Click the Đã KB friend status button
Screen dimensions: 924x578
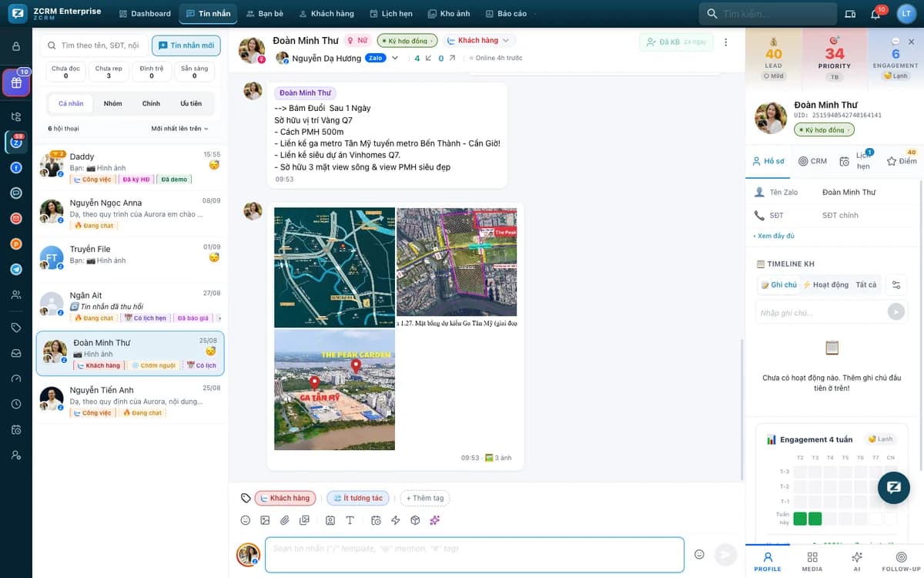tap(676, 42)
